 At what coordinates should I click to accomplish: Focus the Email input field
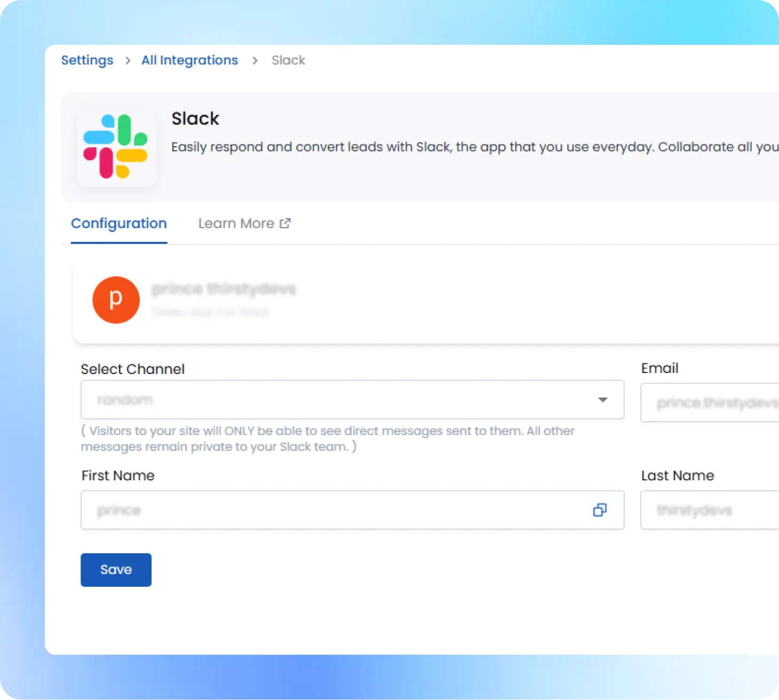point(710,403)
